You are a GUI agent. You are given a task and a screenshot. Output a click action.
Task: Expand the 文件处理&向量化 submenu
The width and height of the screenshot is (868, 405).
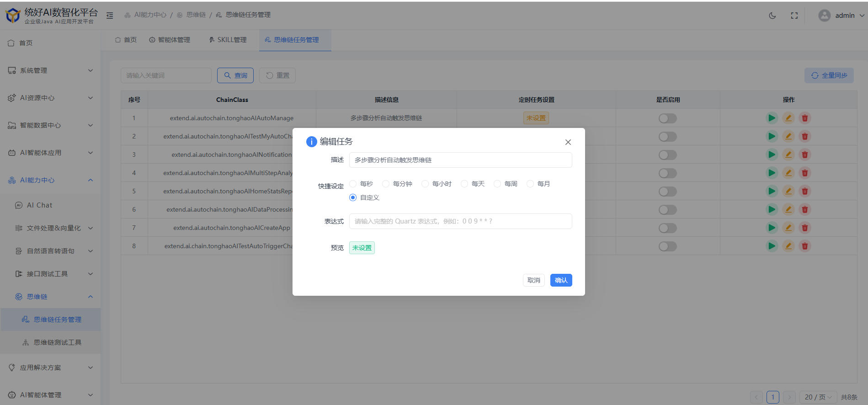pos(50,228)
